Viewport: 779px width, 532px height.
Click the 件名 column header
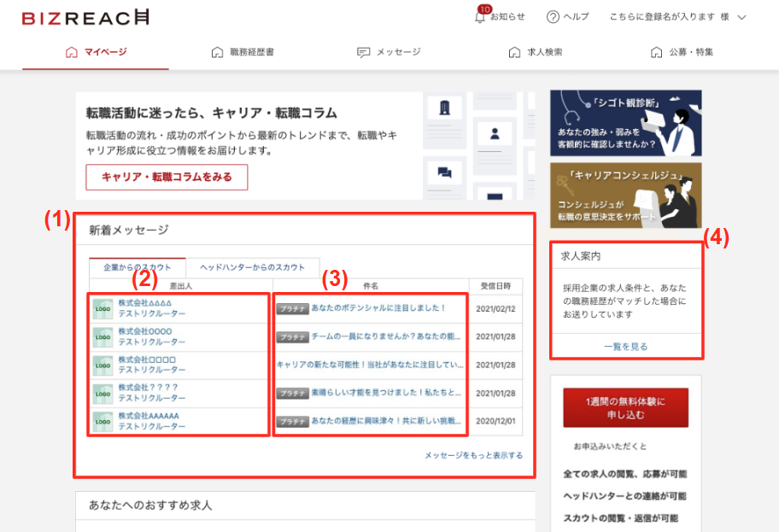coord(371,285)
